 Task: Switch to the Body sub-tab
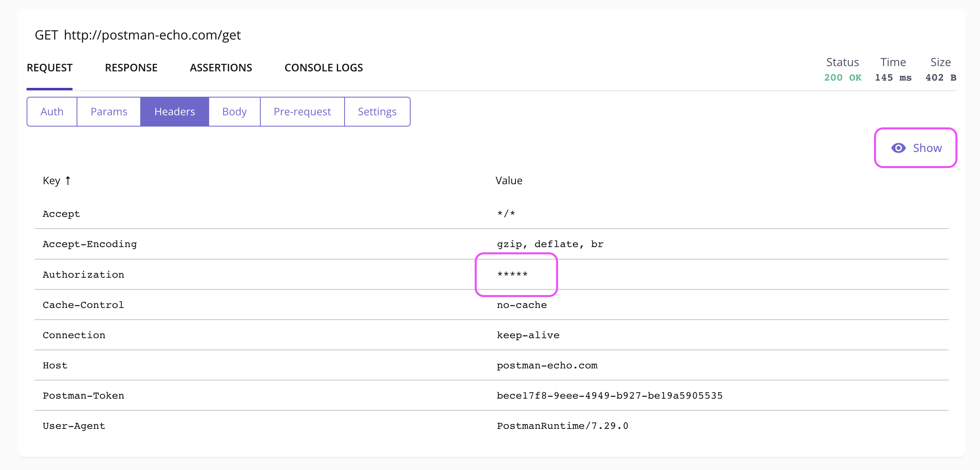coord(235,112)
